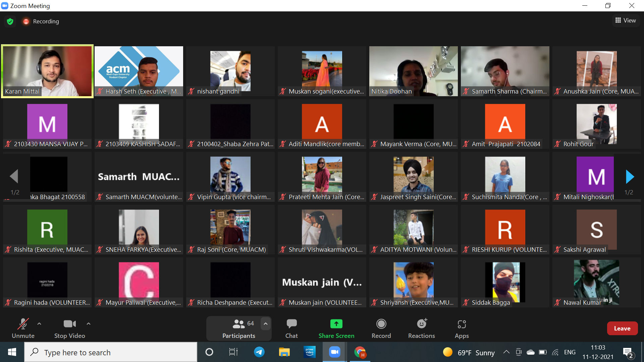
Task: Toggle the Unmute microphone button
Action: click(x=23, y=328)
